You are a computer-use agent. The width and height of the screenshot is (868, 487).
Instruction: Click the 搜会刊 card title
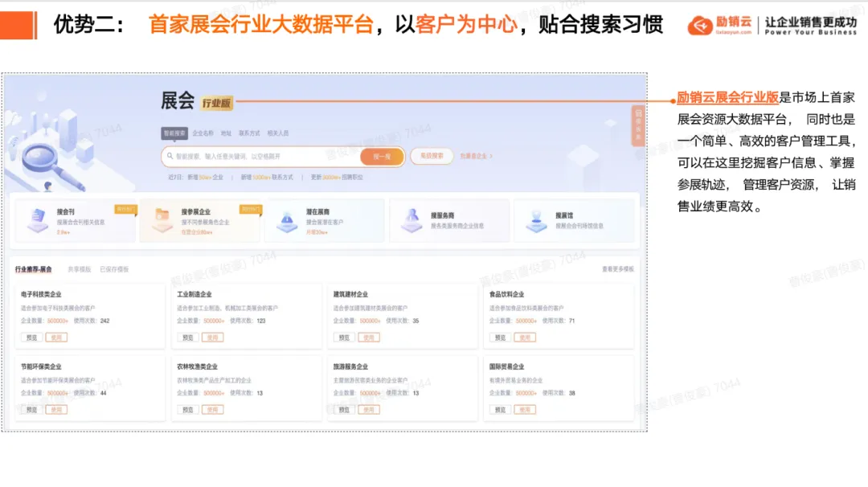[65, 212]
